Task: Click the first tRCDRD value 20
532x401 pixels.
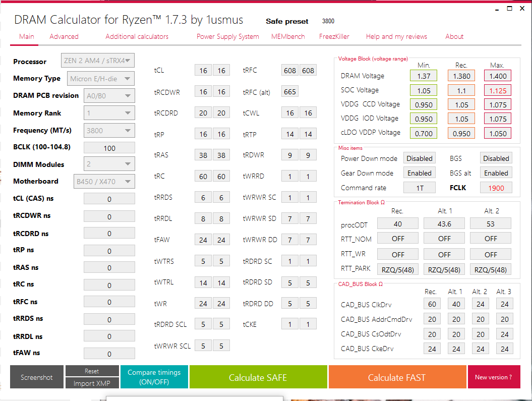Action: [203, 112]
